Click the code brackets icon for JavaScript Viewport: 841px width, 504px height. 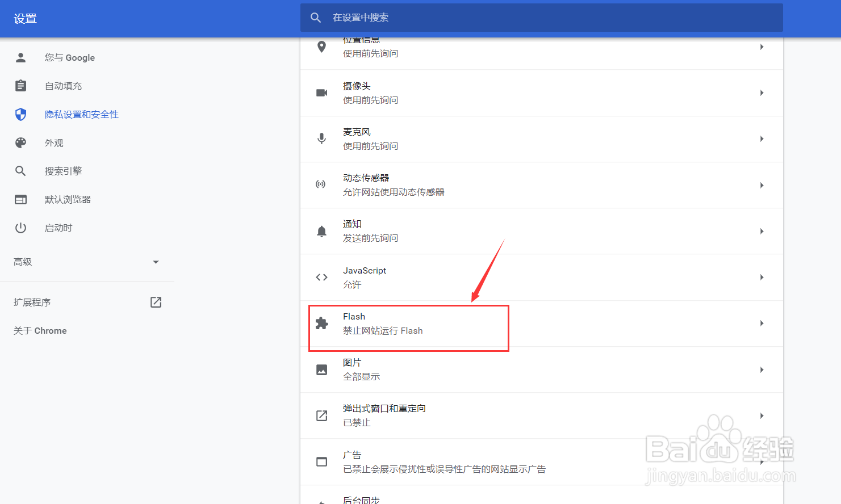[322, 277]
